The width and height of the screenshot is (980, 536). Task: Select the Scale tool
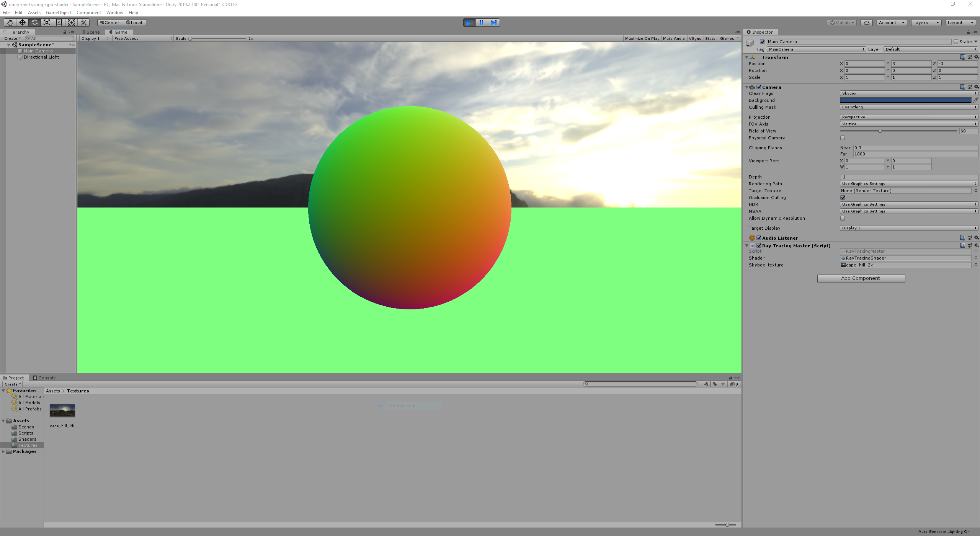47,23
